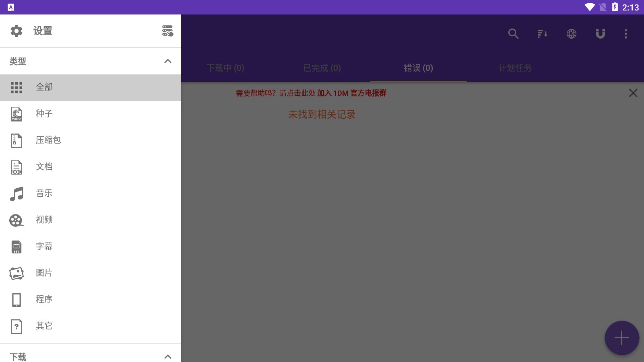The height and width of the screenshot is (362, 644).
Task: Open search with the magnifier icon
Action: coord(513,34)
